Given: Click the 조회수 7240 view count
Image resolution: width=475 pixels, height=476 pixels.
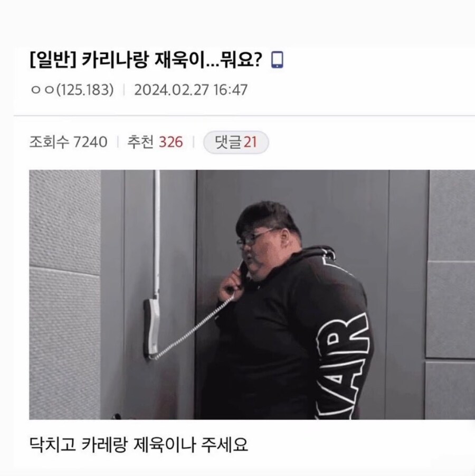Looking at the screenshot, I should tap(68, 142).
